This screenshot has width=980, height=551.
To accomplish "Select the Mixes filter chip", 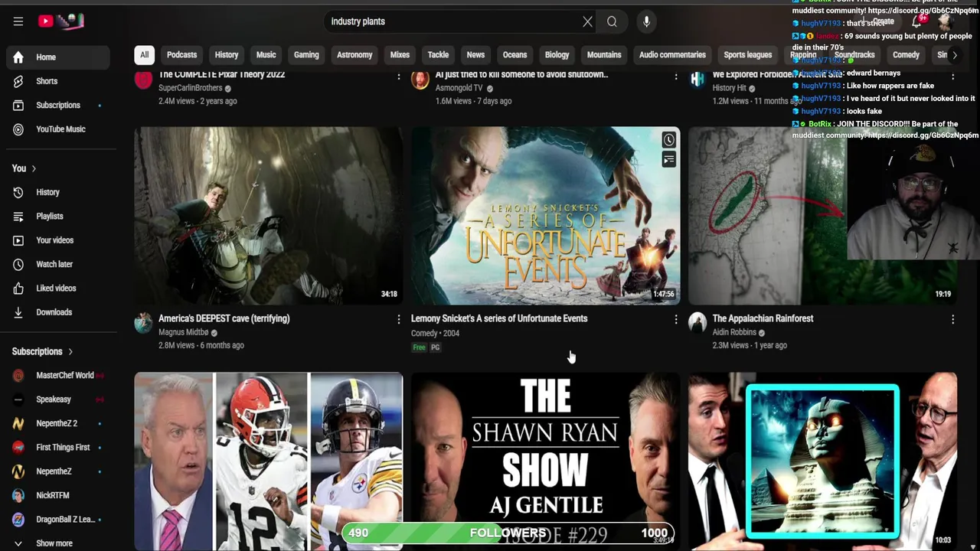I will [x=400, y=55].
